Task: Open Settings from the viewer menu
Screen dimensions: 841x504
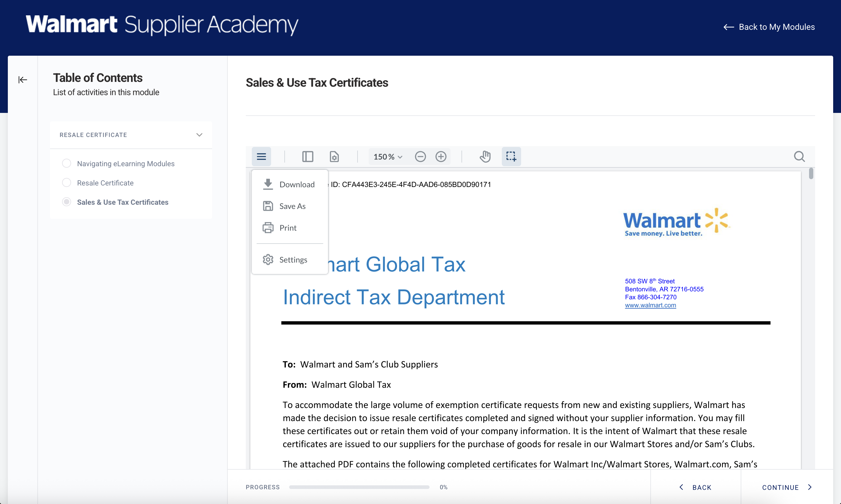Action: 289,260
